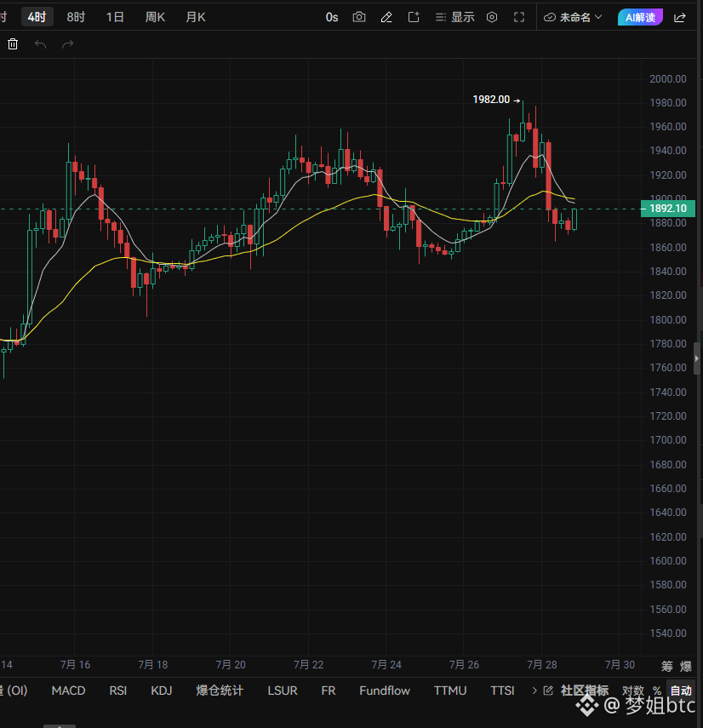Toggle percentage scale %

(x=656, y=691)
